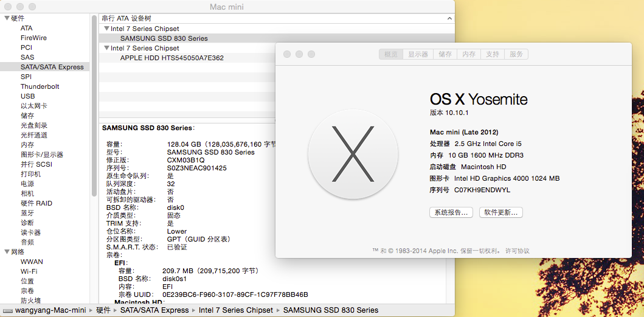Open the 许可协议 license agreement link
644x317 pixels.
(x=518, y=251)
